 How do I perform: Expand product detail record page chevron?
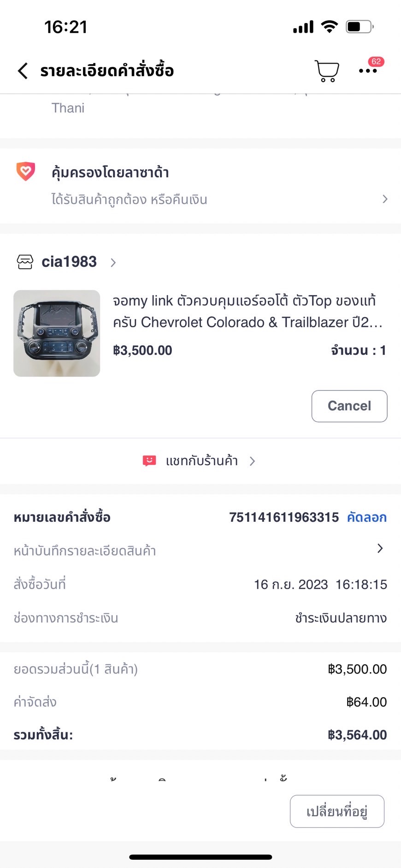pos(380,548)
